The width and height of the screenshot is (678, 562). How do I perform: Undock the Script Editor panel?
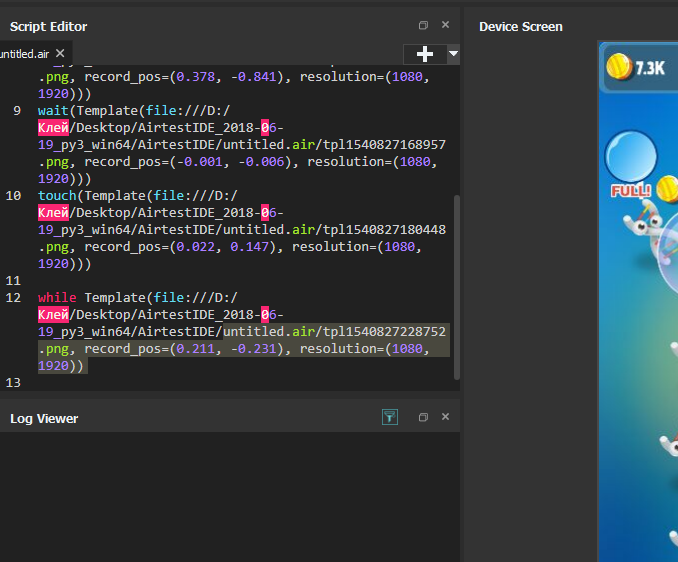coord(423,25)
